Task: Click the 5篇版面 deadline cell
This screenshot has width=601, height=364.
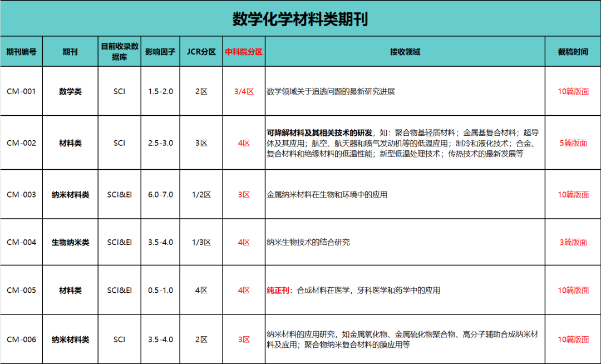Action: coord(573,143)
